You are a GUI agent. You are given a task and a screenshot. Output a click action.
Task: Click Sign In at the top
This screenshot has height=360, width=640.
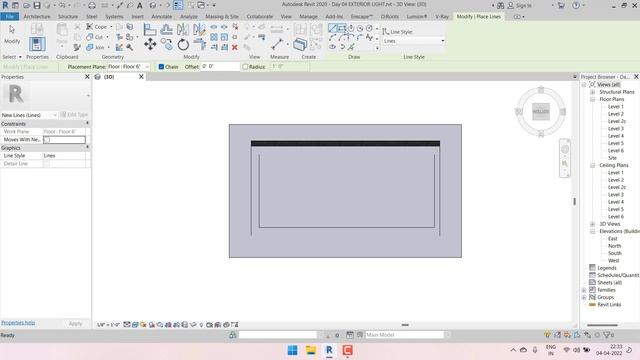(x=520, y=5)
